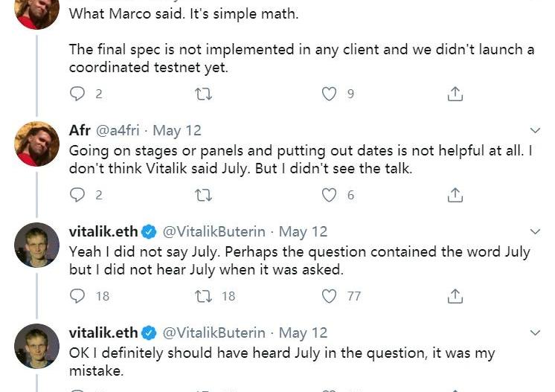555x392 pixels.
Task: Click Afr's profile picture on May 12 tweet
Action: point(37,144)
